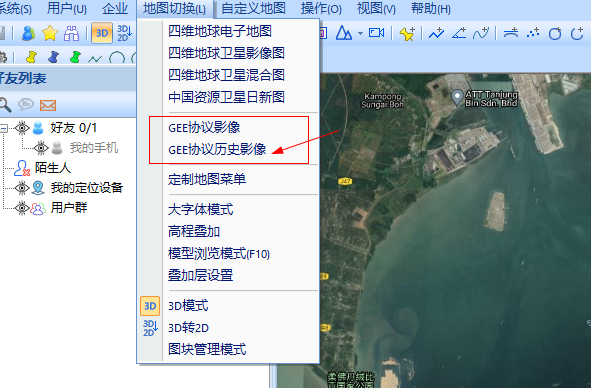The height and width of the screenshot is (388, 591).
Task: Open favorites with the yellow star icon
Action: pos(50,33)
